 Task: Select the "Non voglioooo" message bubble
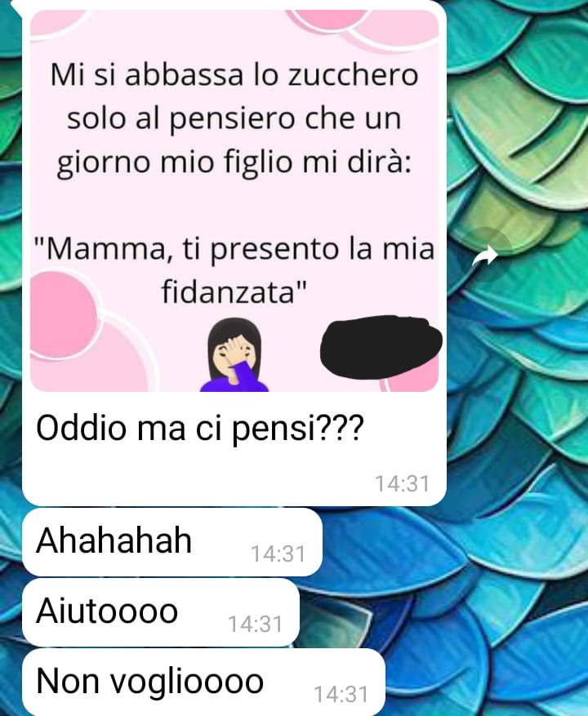[x=204, y=683]
